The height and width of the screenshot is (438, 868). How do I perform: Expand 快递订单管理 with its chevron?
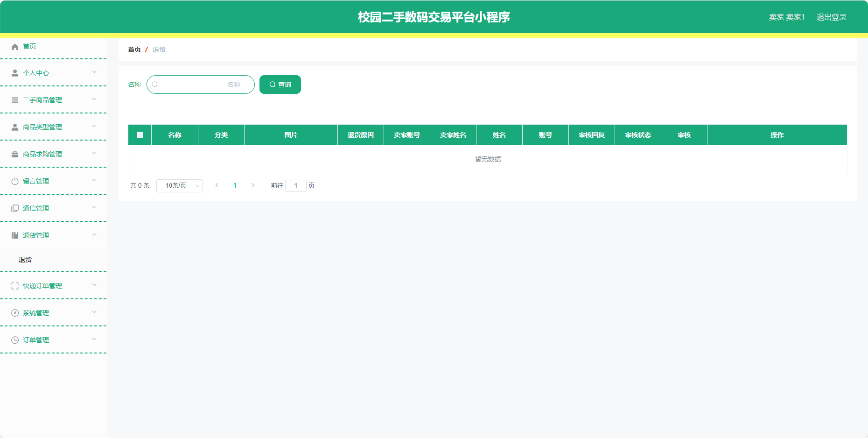click(x=94, y=285)
